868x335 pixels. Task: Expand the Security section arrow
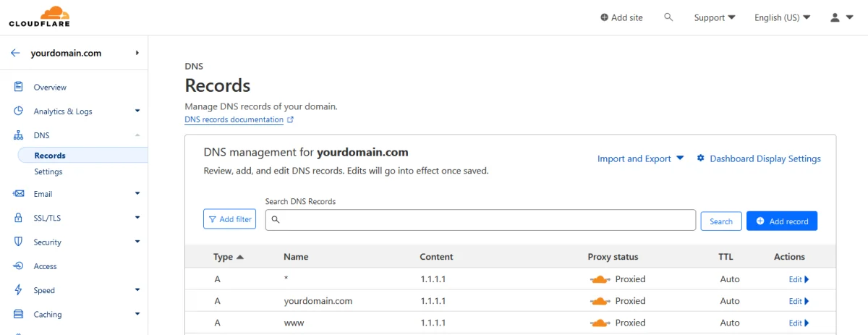[x=137, y=242]
